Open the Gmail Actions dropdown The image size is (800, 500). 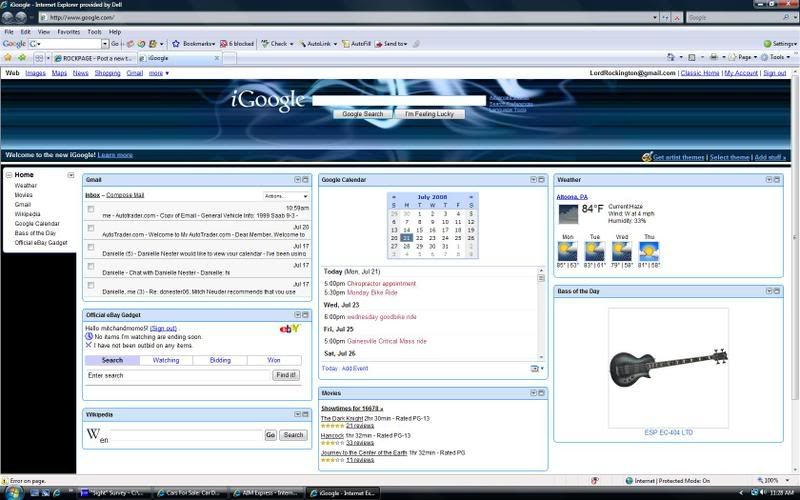coord(286,196)
